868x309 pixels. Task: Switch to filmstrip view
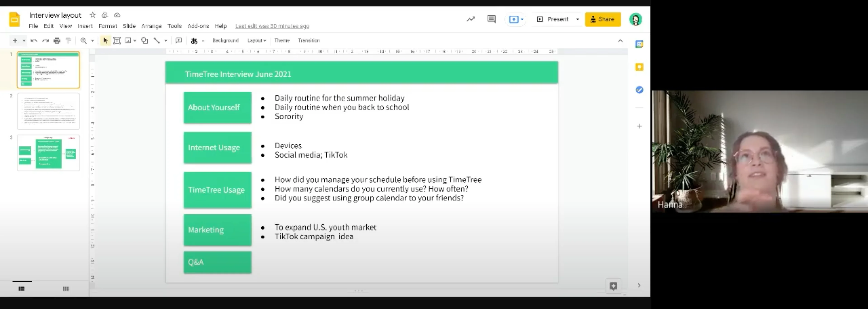click(21, 289)
